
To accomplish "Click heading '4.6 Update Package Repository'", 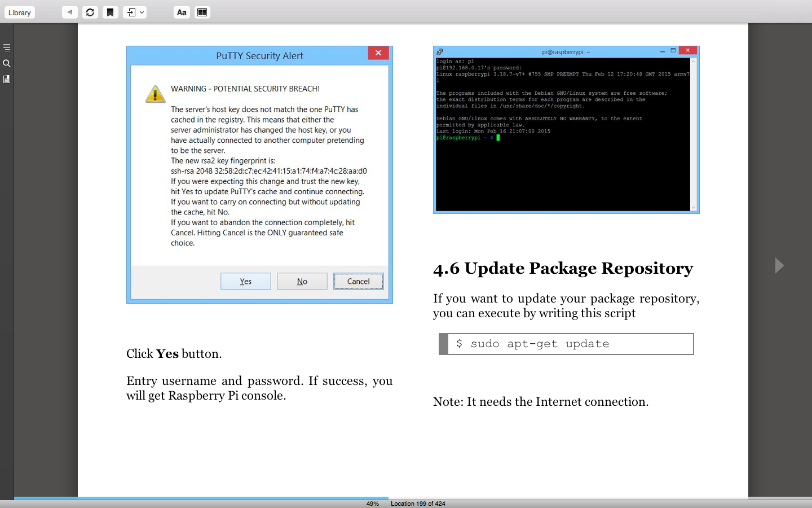I will pos(563,268).
